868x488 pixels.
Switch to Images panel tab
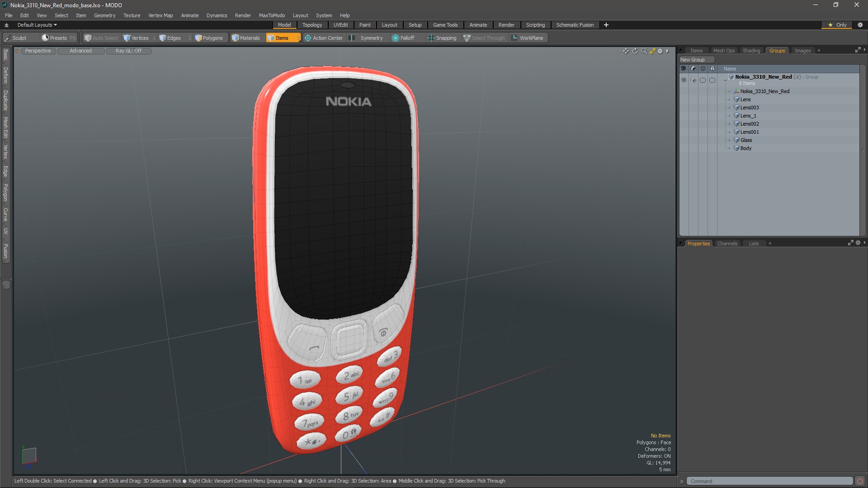(x=802, y=51)
